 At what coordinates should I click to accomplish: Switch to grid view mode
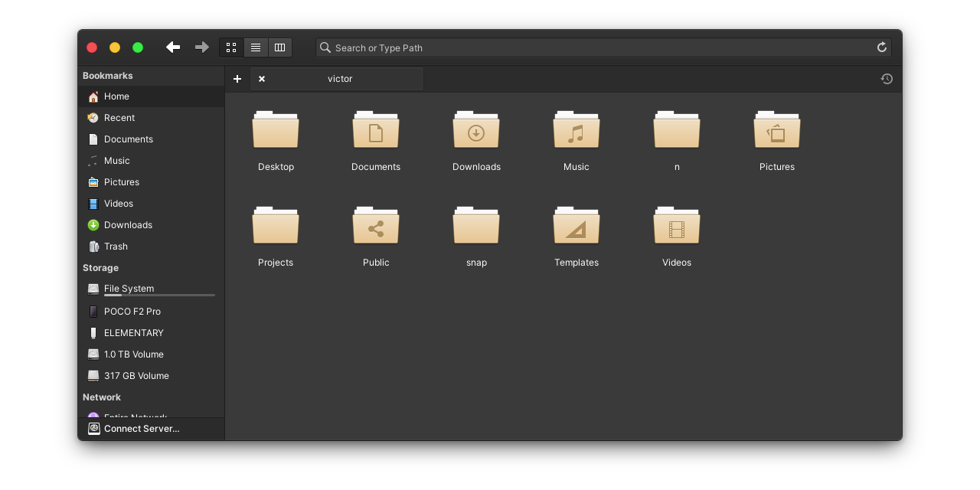point(231,47)
